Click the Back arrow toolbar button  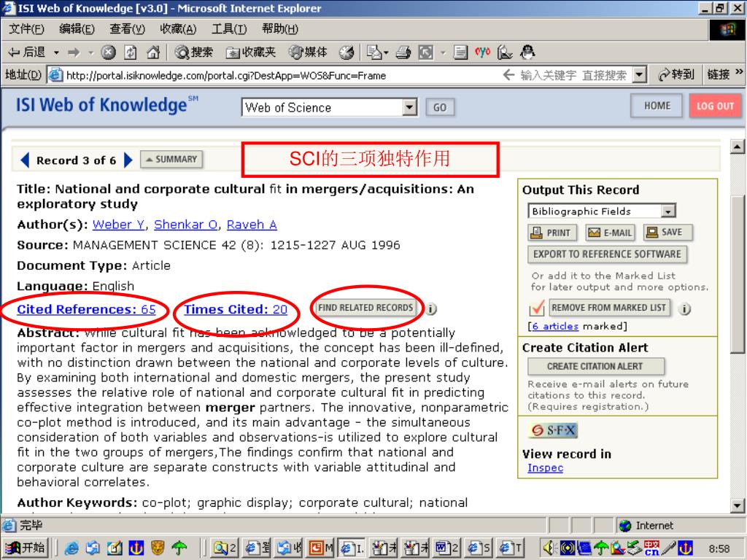[x=27, y=52]
